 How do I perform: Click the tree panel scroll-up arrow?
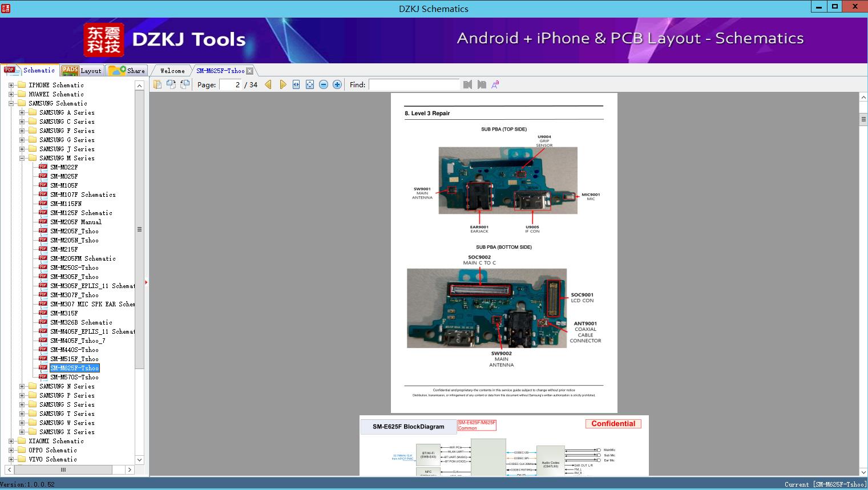[x=139, y=86]
